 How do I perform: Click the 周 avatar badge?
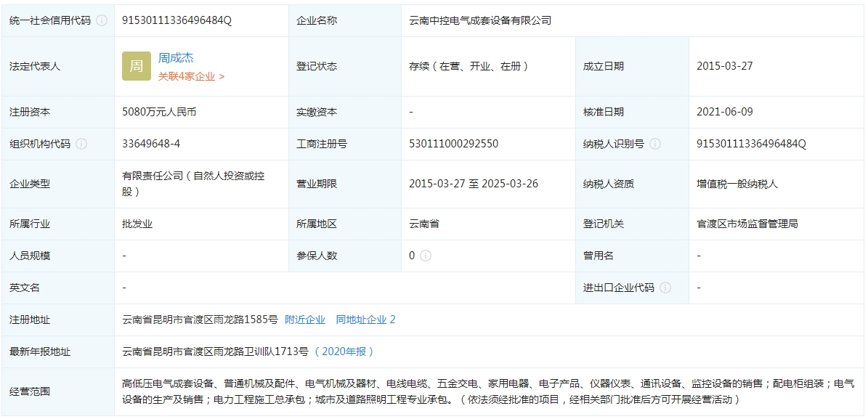tap(137, 66)
